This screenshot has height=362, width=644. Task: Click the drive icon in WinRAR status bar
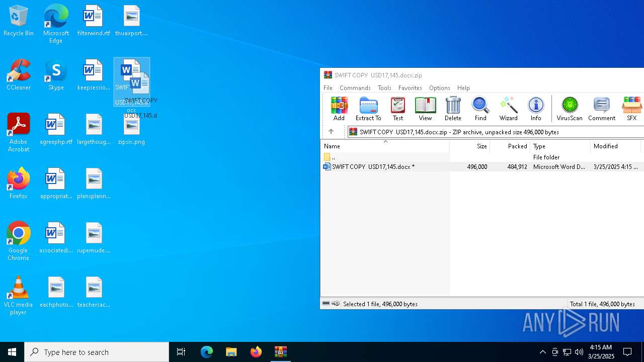tap(326, 304)
